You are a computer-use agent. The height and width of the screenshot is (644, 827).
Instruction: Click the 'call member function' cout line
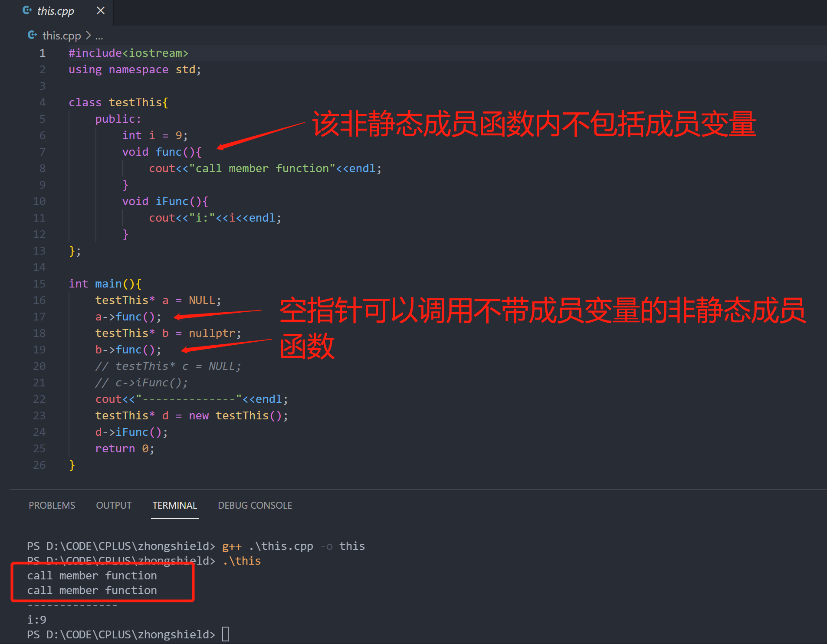point(265,168)
